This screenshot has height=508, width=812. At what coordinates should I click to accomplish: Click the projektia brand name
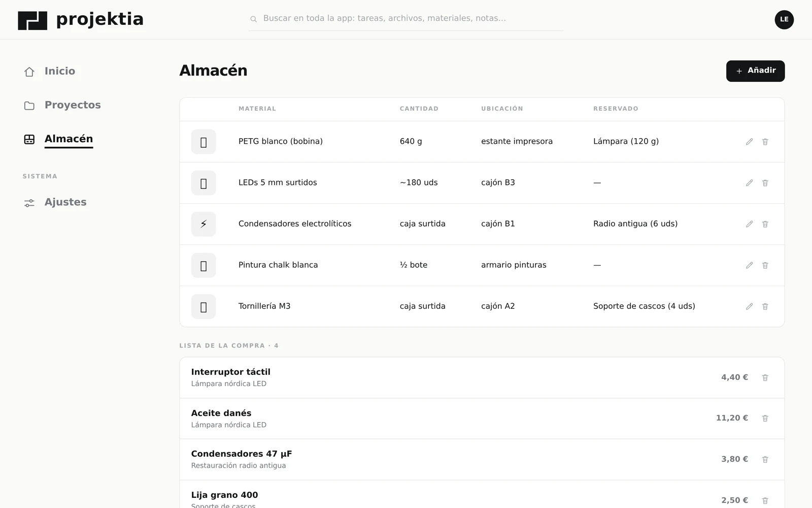100,19
